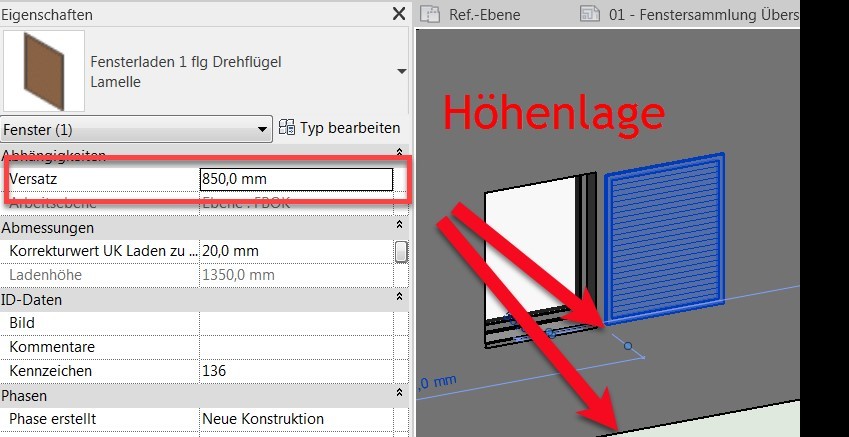
Task: Click the Ref.-Ebene view icon
Action: click(431, 14)
